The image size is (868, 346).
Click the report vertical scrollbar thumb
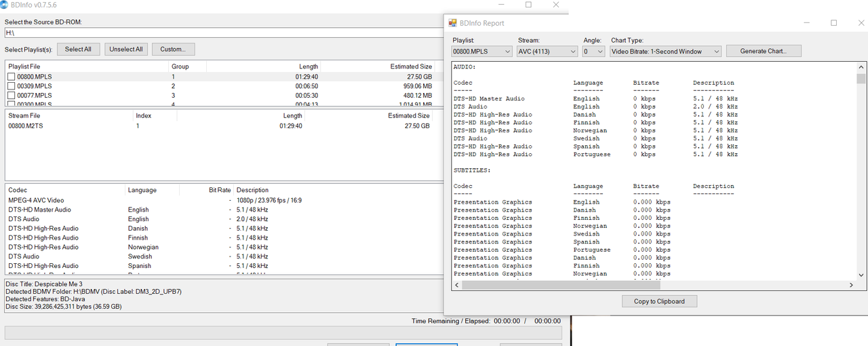click(x=861, y=78)
